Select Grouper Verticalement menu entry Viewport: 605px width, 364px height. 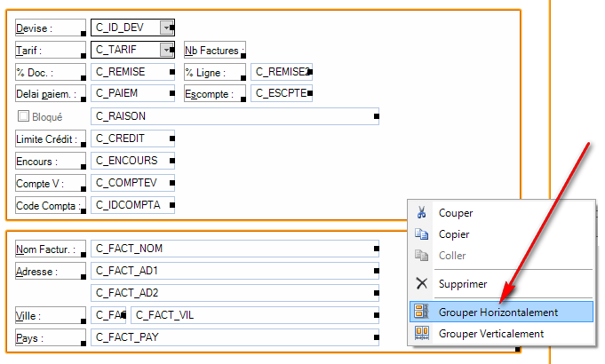[490, 334]
